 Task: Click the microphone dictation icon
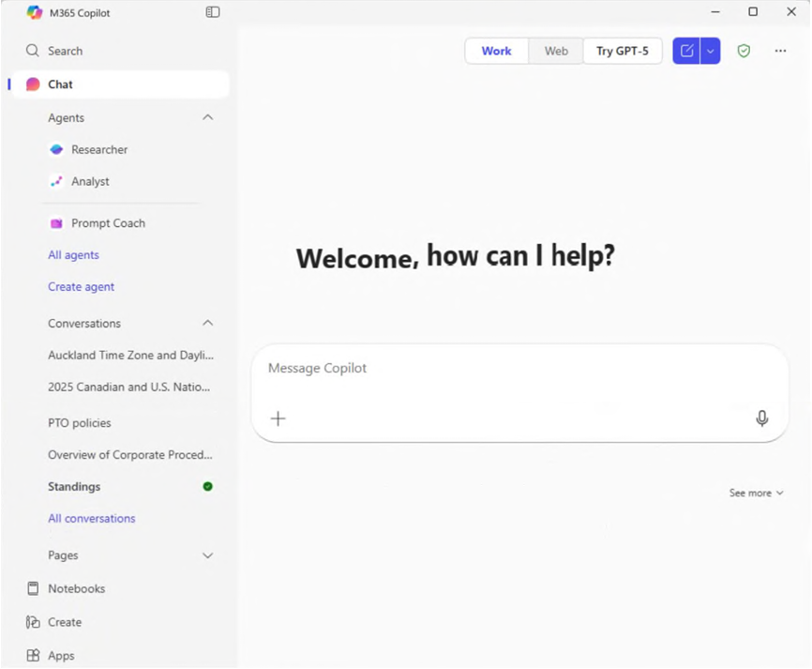click(x=761, y=418)
